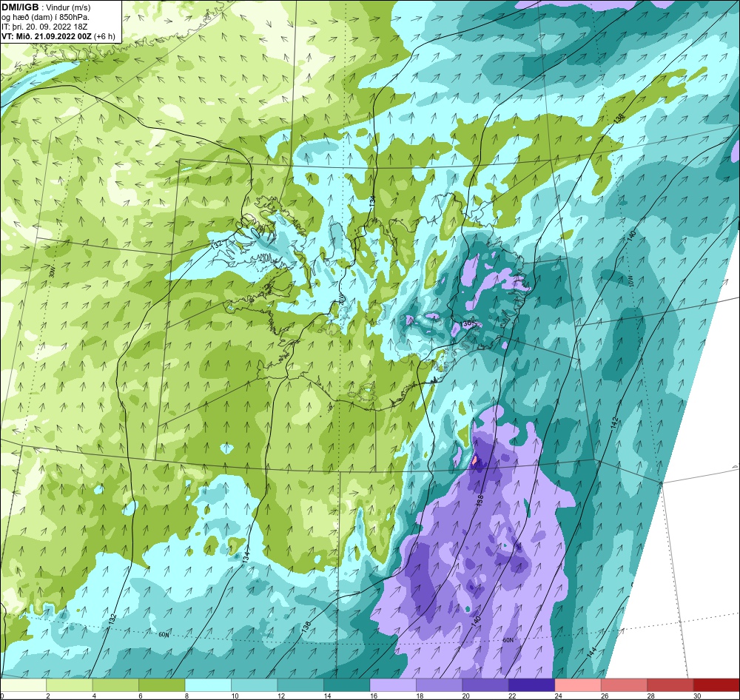Viewport: 740px width, 700px height.
Task: Click the 'og hæð (dam) í 850hPa.' line
Action: pos(45,18)
